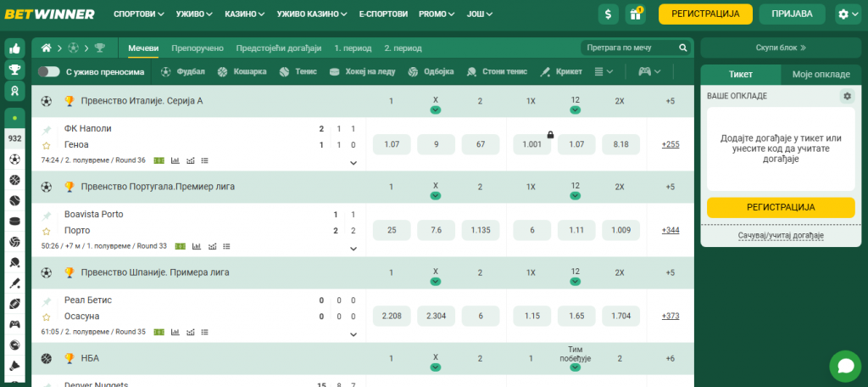Expand esports gamepad dropdown in filter bar
The image size is (868, 387).
click(650, 71)
